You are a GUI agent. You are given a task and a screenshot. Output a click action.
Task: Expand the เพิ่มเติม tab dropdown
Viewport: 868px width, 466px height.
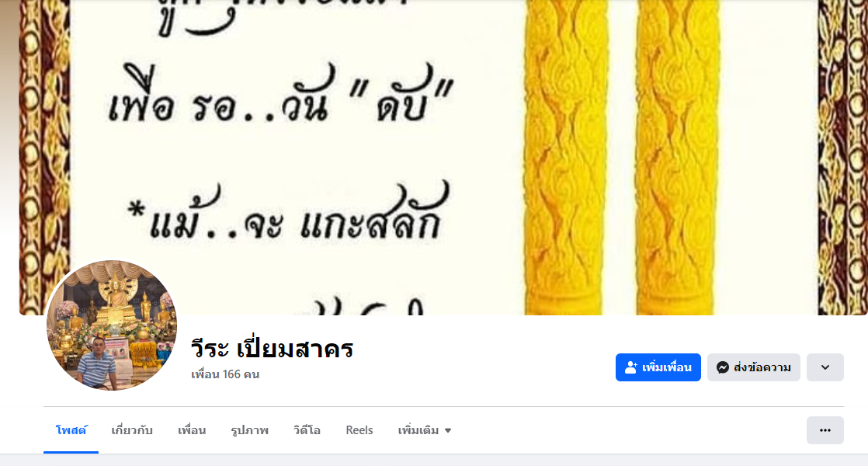coord(425,430)
